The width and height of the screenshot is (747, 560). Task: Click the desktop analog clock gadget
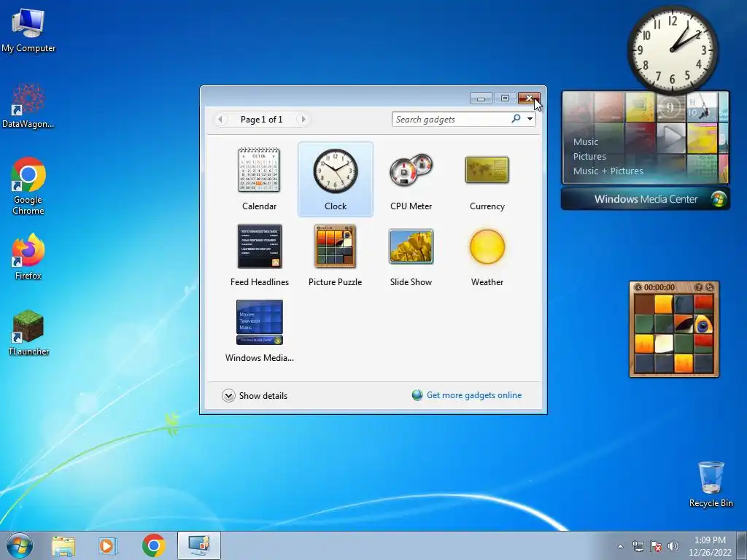pyautogui.click(x=672, y=50)
